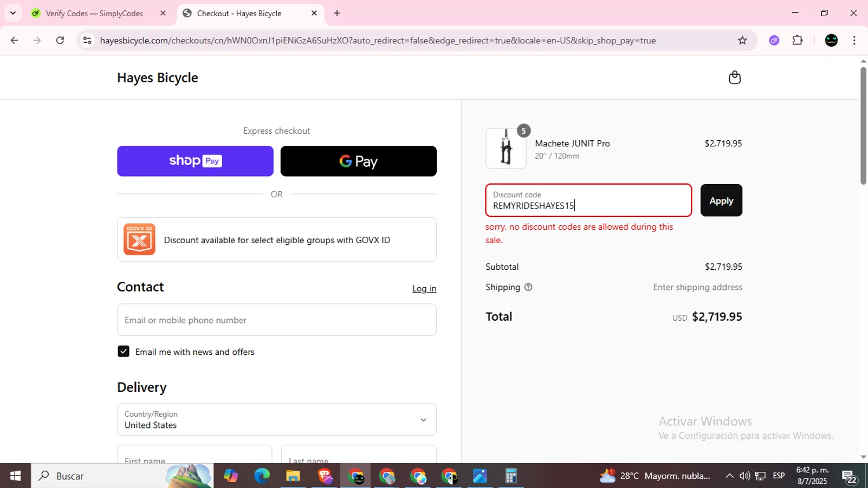
Task: Go forward with the browser arrow
Action: pos(37,41)
